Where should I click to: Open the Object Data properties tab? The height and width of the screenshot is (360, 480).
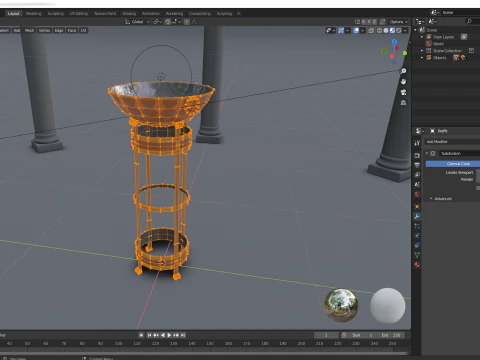(417, 255)
